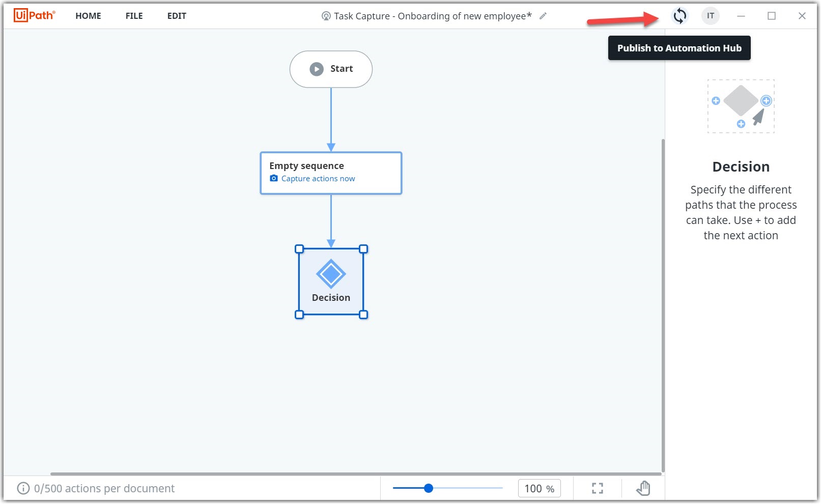Select the Empty sequence node
821x504 pixels.
[331, 165]
